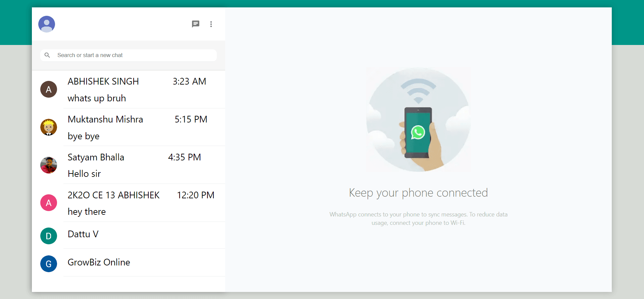Open Muktanshu Mishra's cartoon profile picture
Screen dimensions: 644x299
(49, 127)
